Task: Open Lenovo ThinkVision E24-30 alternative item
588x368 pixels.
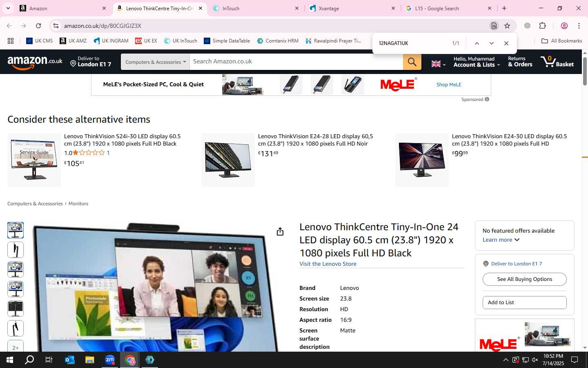Action: 509,140
